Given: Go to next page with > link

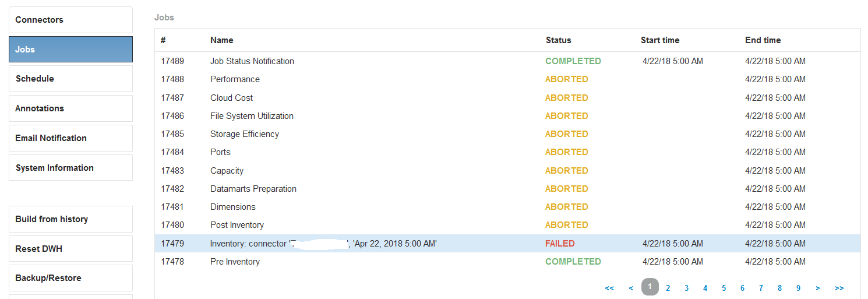Looking at the screenshot, I should coord(818,288).
